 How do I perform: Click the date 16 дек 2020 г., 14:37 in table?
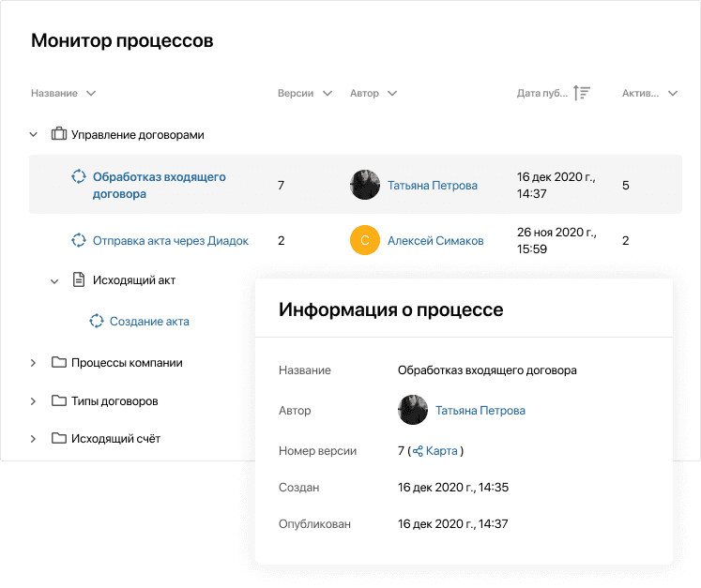tap(556, 185)
